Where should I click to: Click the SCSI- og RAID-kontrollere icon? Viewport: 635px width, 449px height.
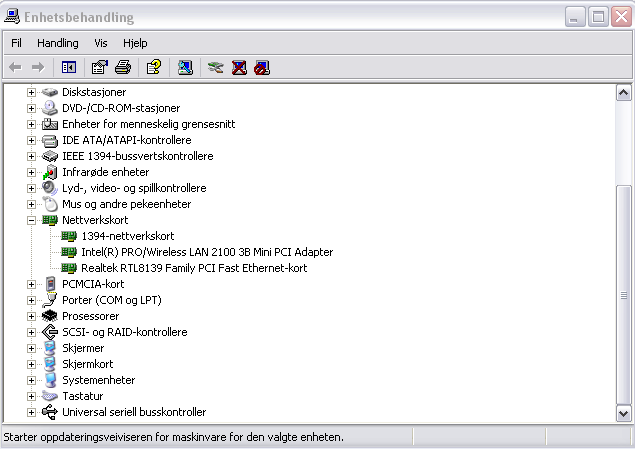pos(50,332)
